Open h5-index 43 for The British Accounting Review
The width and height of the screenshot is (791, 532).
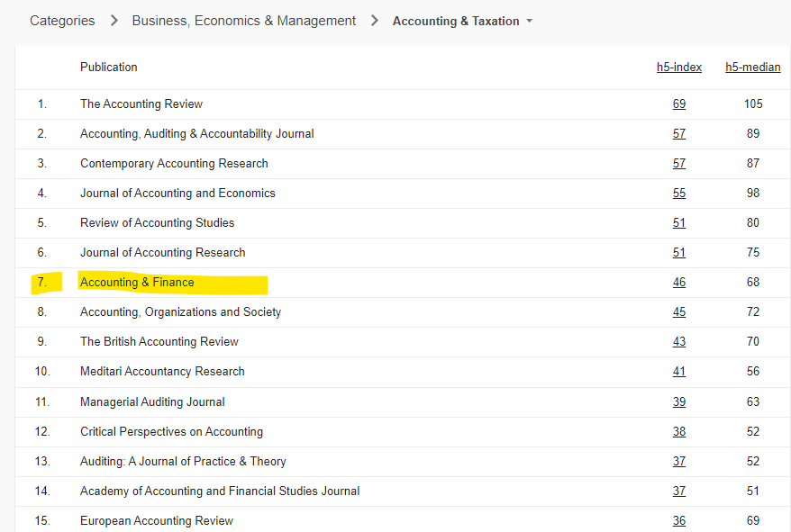pyautogui.click(x=679, y=342)
